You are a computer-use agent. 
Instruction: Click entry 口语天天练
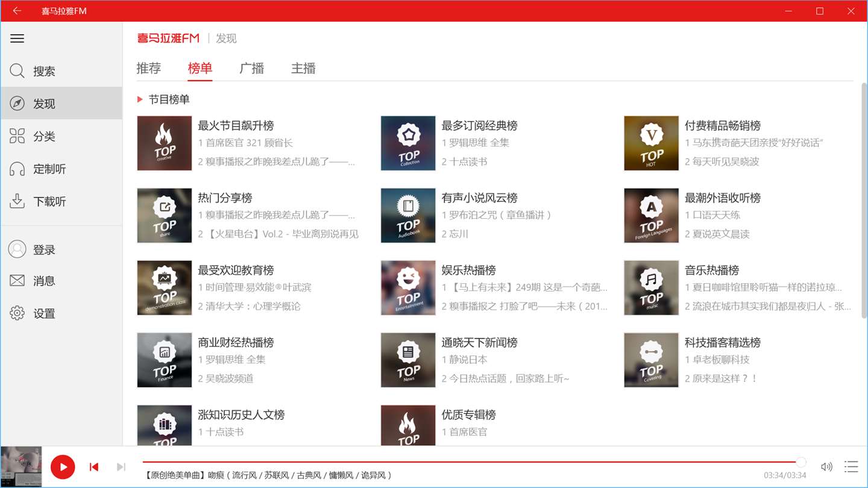pyautogui.click(x=712, y=215)
